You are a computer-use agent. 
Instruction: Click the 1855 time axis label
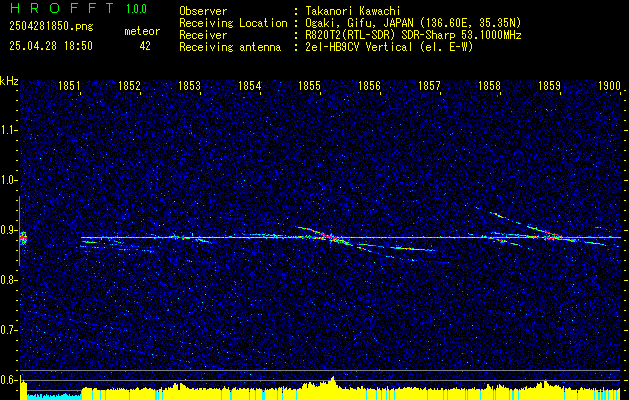click(x=310, y=86)
